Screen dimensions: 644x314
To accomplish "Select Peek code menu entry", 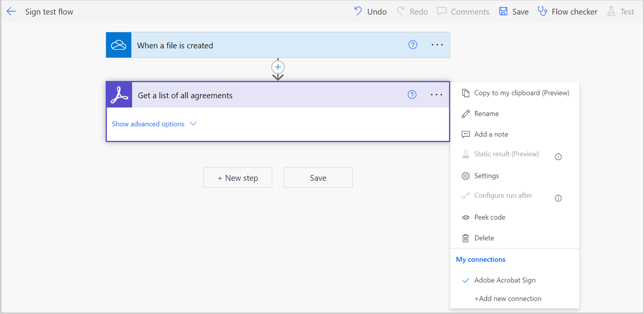I will (489, 217).
